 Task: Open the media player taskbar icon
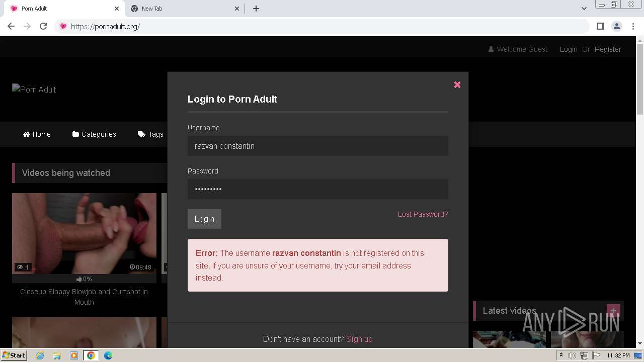74,355
